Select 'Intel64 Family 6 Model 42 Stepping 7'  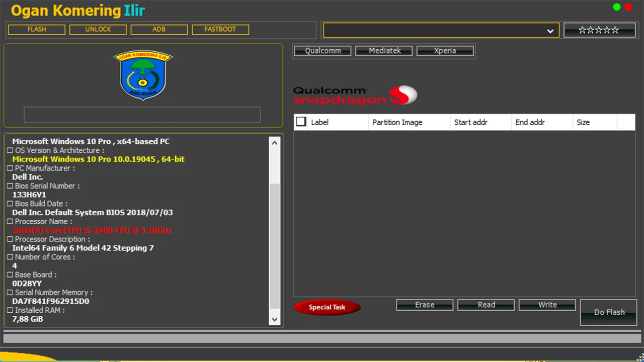click(x=83, y=248)
